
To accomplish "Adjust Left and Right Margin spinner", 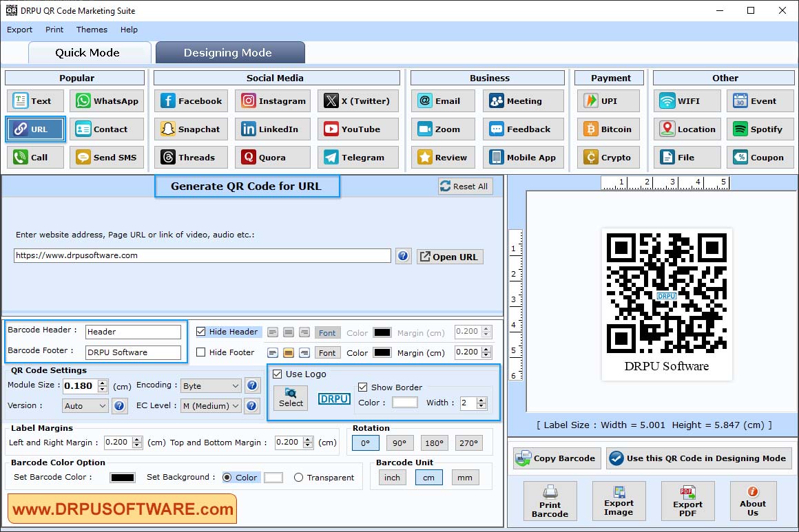I will (136, 443).
